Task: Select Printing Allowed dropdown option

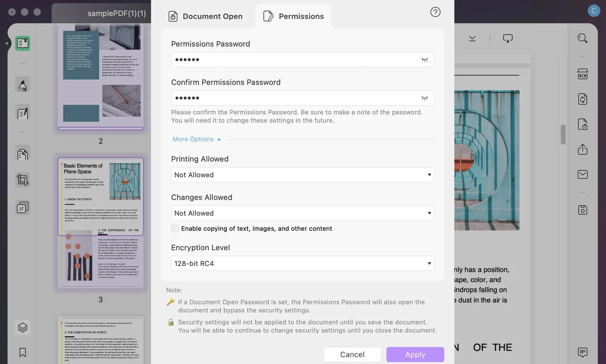Action: pos(303,175)
